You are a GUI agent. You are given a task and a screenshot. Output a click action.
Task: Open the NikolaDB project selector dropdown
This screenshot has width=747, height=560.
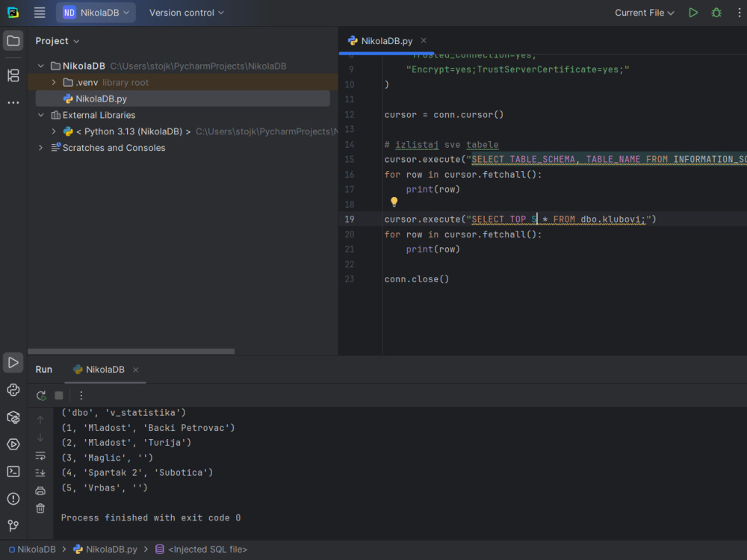[x=96, y=13]
